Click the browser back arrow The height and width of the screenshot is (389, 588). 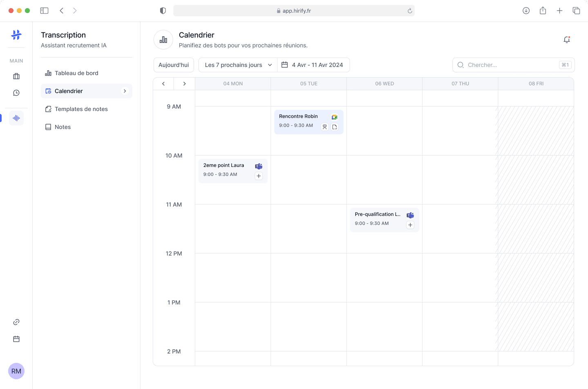[x=62, y=11]
